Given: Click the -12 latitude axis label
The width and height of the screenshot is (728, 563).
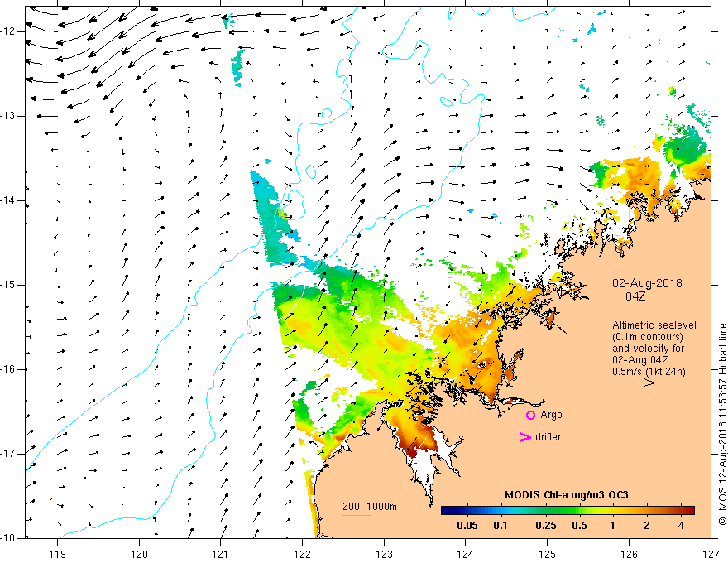Looking at the screenshot, I should pos(9,31).
